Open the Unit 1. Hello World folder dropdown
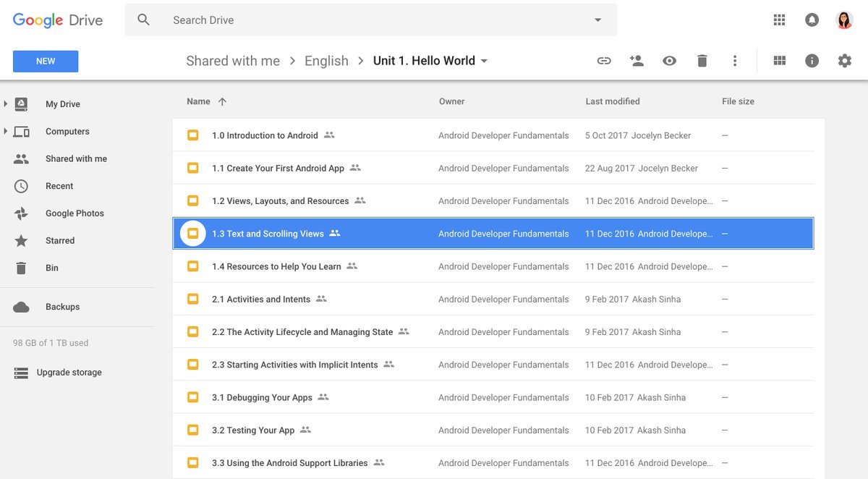Screen dimensions: 868x479 [484, 61]
